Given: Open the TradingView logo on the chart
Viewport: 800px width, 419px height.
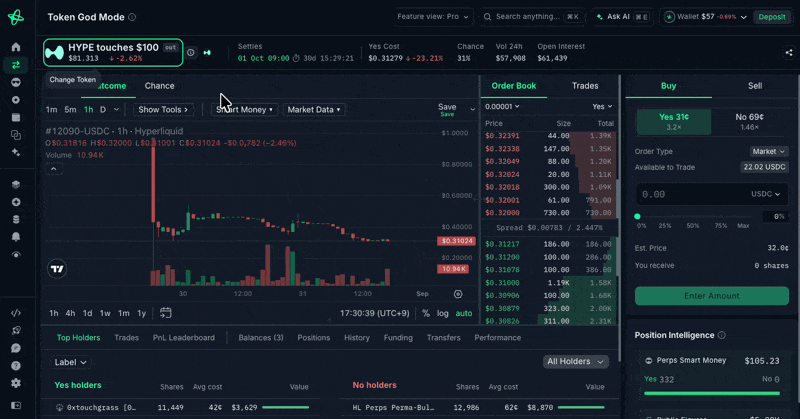Looking at the screenshot, I should [57, 269].
